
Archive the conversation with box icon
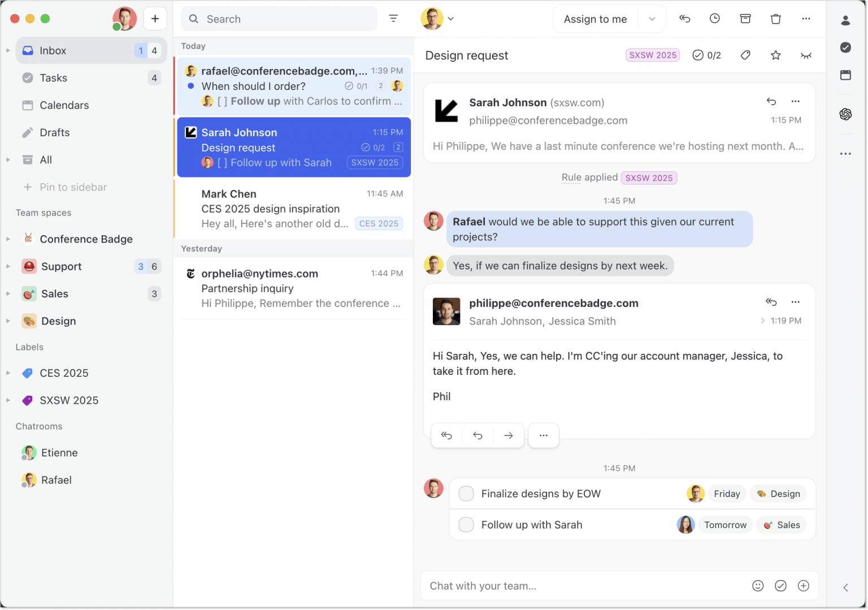[x=745, y=19]
